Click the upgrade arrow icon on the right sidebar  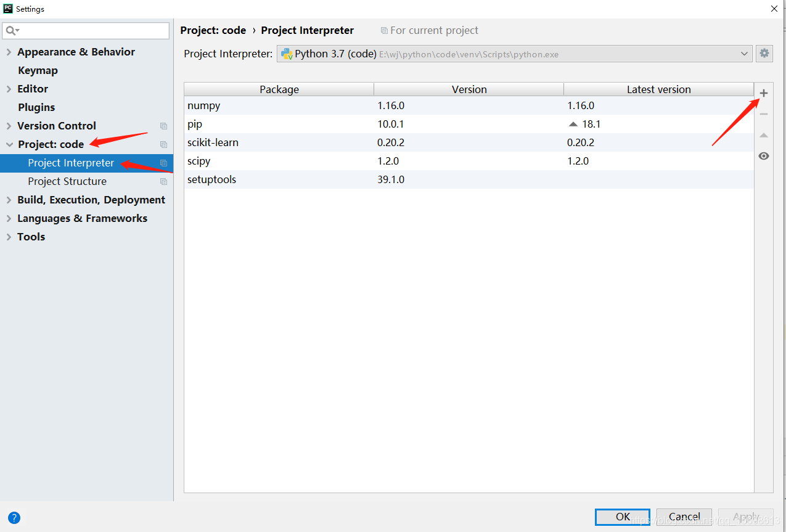[764, 134]
